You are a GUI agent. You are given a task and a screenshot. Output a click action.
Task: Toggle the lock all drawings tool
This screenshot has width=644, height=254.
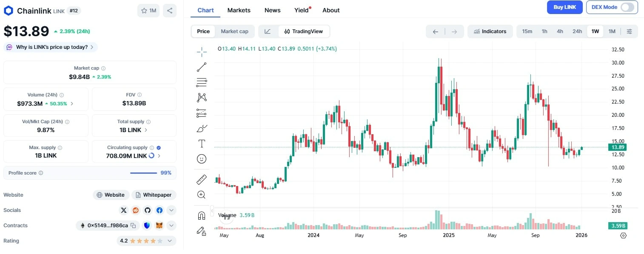pyautogui.click(x=202, y=231)
